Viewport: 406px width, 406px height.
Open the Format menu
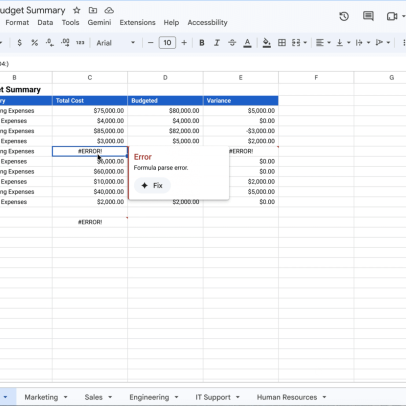point(17,22)
